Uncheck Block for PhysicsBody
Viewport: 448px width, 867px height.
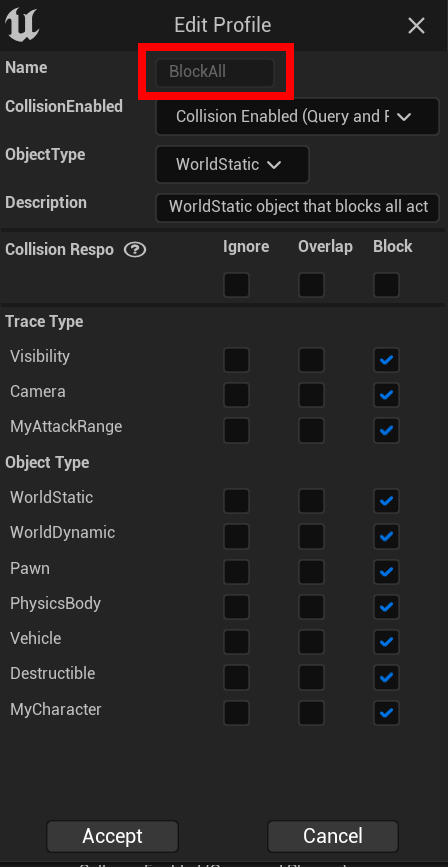pyautogui.click(x=386, y=607)
